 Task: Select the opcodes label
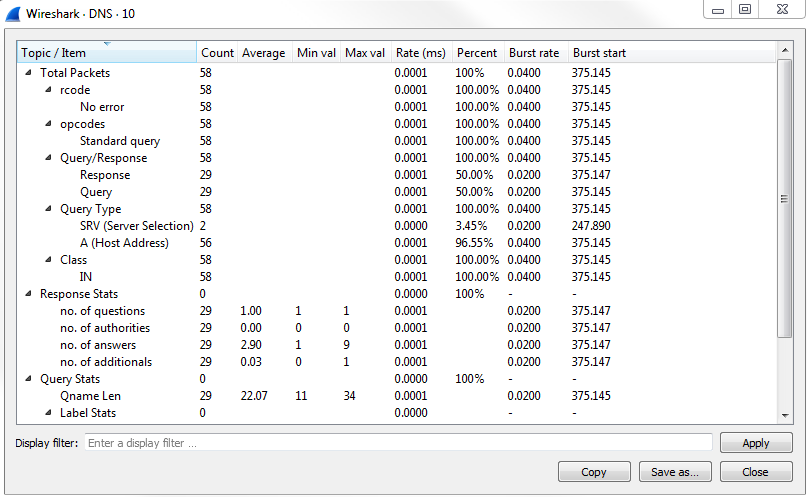(x=82, y=123)
